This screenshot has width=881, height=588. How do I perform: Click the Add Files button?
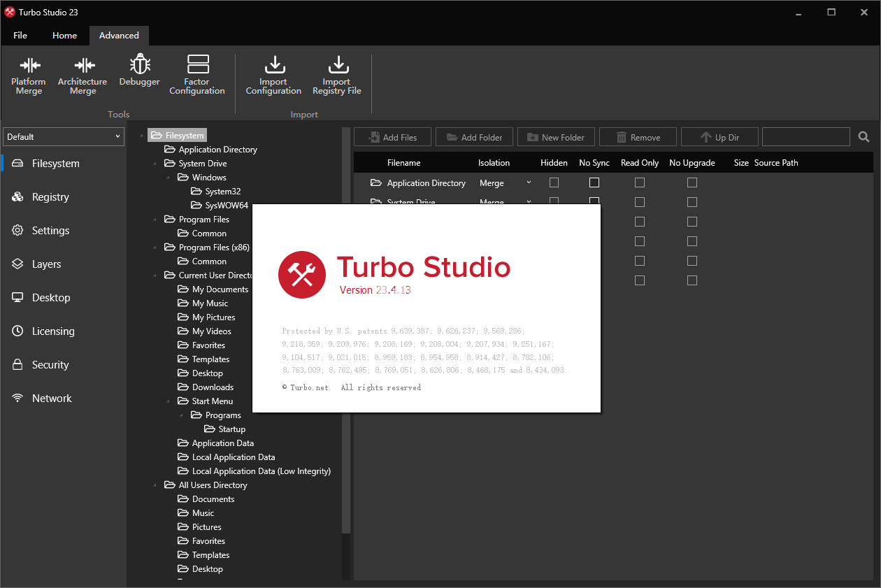[x=392, y=137]
